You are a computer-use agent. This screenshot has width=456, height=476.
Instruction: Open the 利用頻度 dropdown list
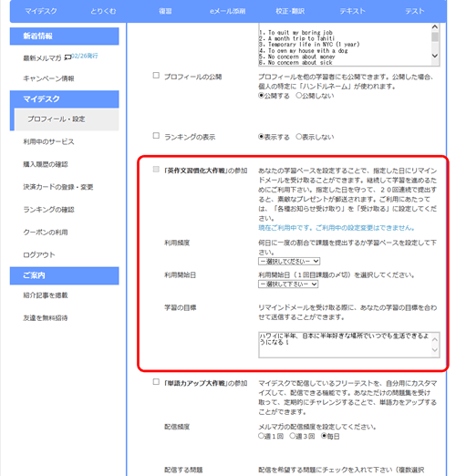(x=289, y=261)
